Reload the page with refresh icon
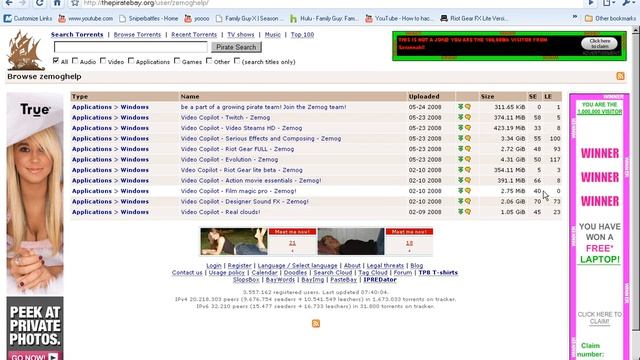This screenshot has width=640, height=360. tap(39, 3)
